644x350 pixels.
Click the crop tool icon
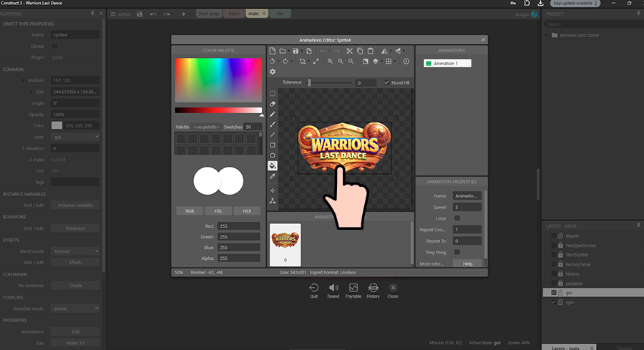coord(303,62)
